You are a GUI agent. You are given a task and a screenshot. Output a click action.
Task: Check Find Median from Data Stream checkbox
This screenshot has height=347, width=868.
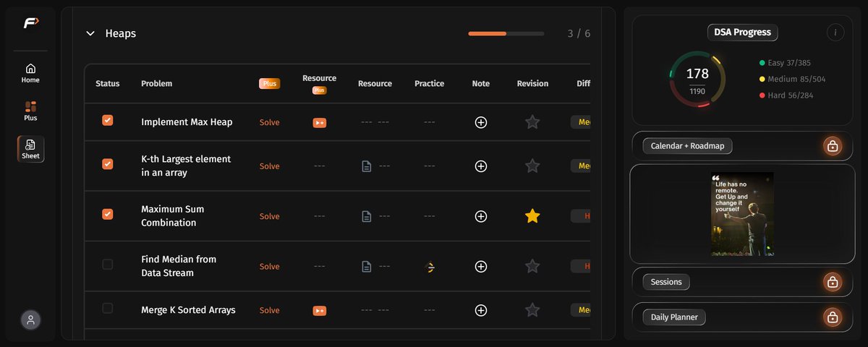point(108,265)
